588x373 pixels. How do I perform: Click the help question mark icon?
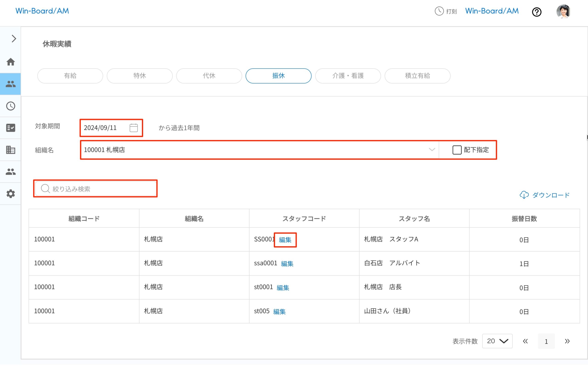[537, 12]
